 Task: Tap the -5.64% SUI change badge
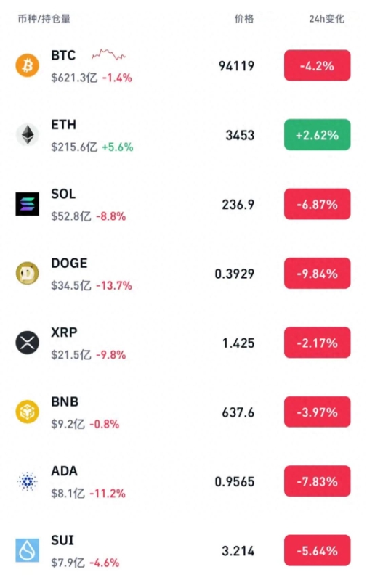tap(317, 550)
